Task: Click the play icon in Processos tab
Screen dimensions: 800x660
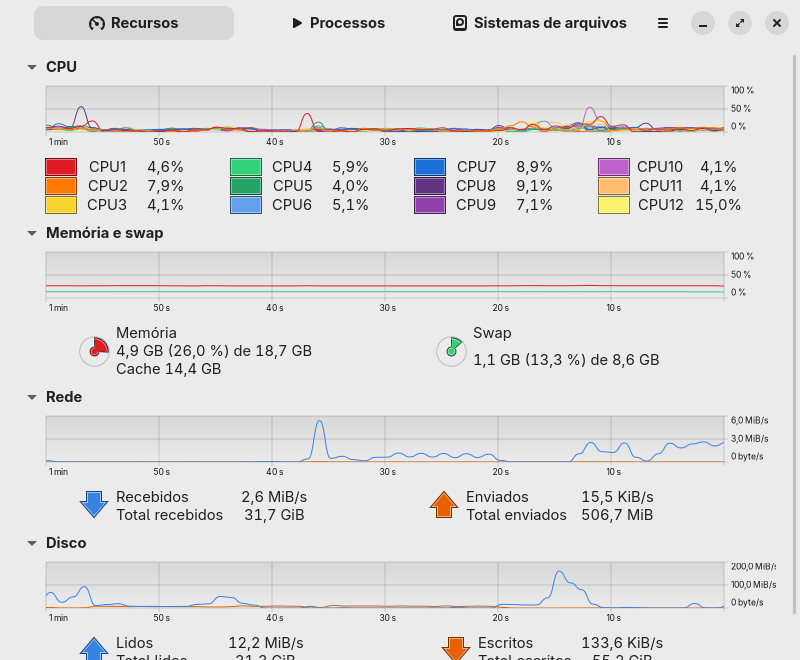Action: point(297,23)
